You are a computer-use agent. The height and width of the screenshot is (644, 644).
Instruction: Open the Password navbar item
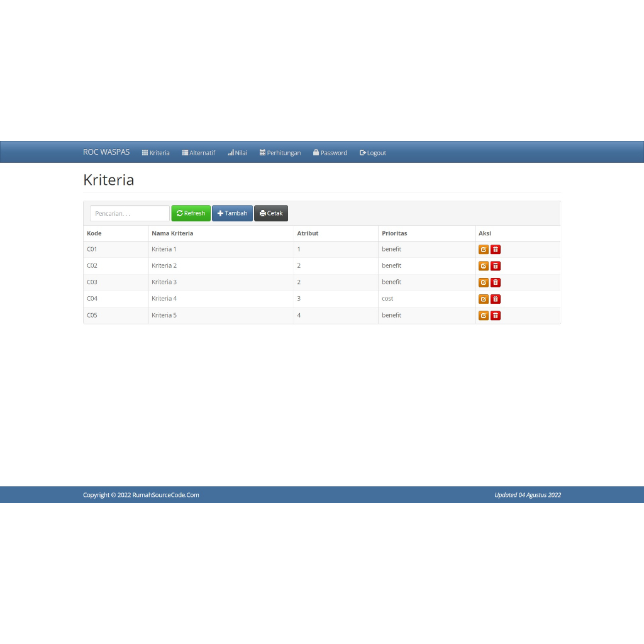330,153
